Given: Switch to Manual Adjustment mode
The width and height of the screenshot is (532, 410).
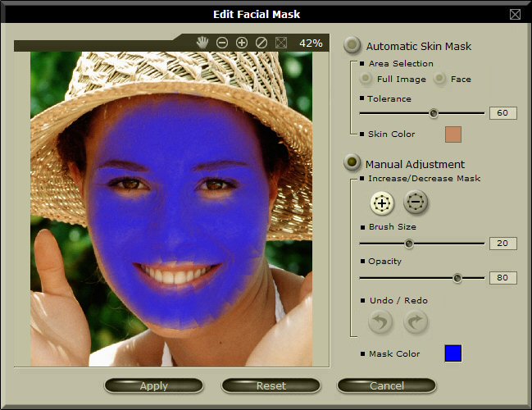Looking at the screenshot, I should coord(352,163).
